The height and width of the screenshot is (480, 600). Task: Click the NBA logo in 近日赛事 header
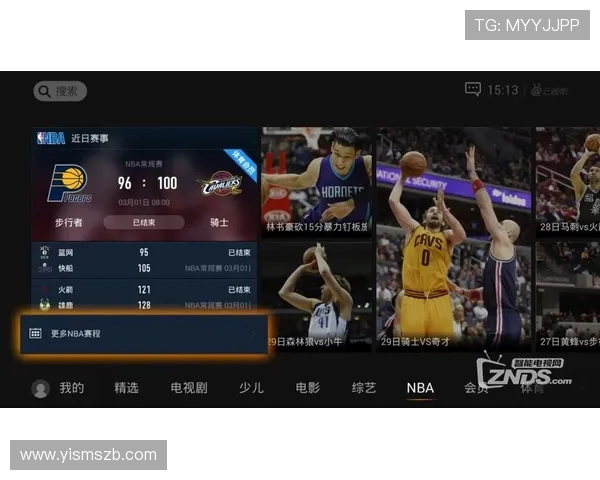51,138
